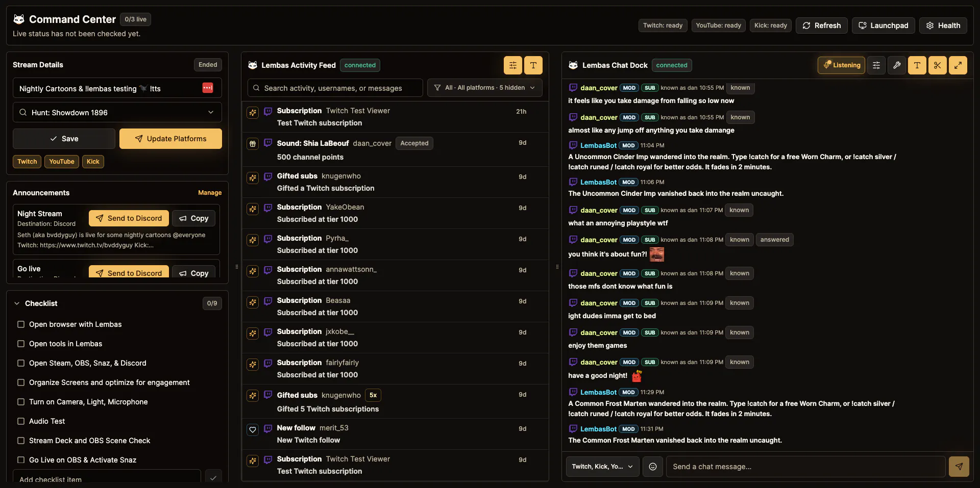980x488 pixels.
Task: Click the Sound Shia LaBeouf gift icon
Action: (x=253, y=144)
